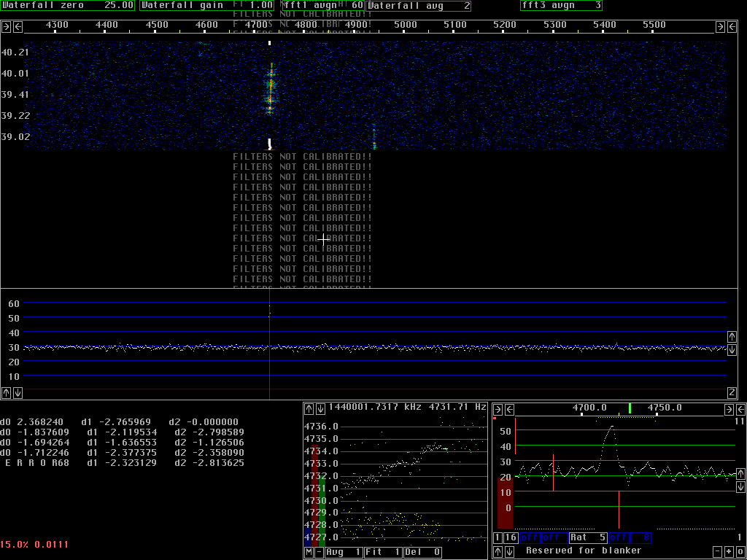
Task: Click the right-arrow at hi-res graph top-right
Action: (729, 410)
